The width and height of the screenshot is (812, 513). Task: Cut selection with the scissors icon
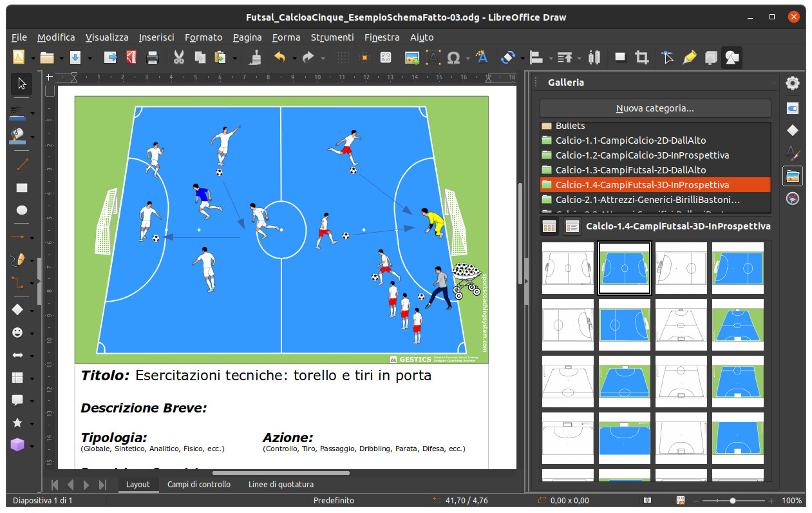(x=178, y=58)
